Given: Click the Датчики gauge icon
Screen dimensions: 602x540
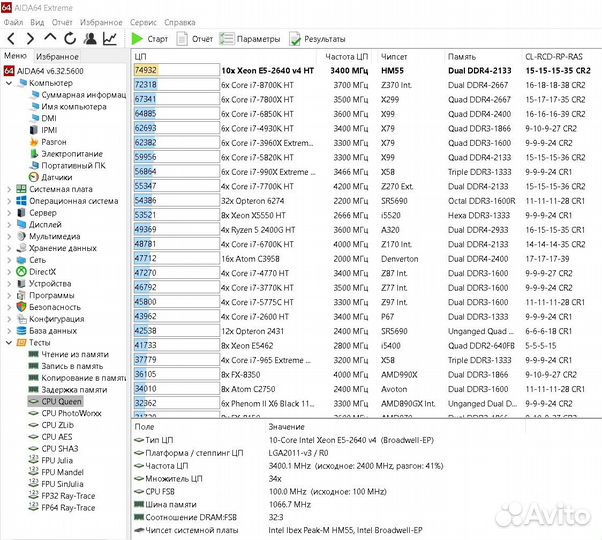Looking at the screenshot, I should (35, 177).
